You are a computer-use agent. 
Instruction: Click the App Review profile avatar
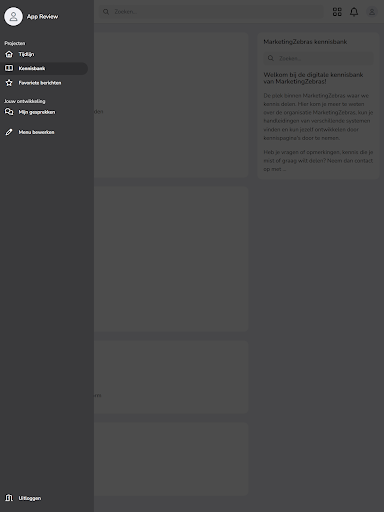[13, 16]
